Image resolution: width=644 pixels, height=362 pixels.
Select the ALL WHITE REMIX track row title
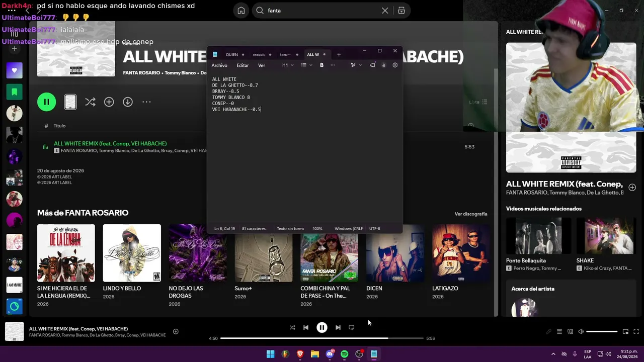point(110,143)
